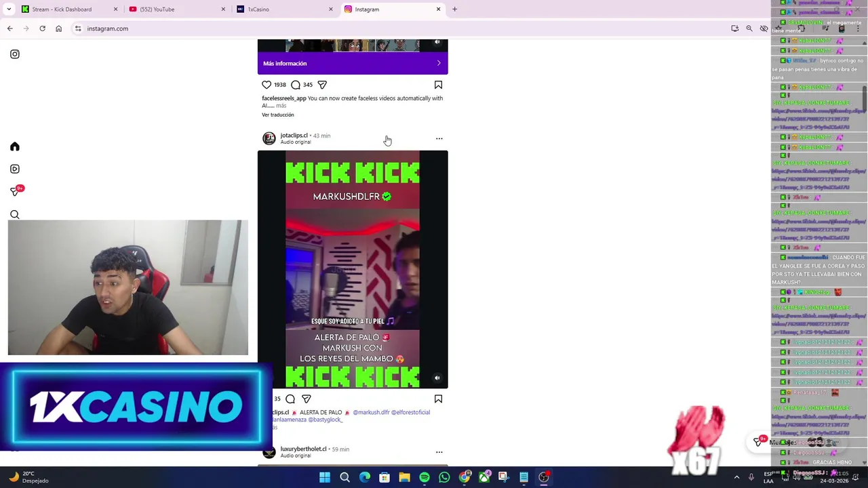The height and width of the screenshot is (488, 868).
Task: Open more options for jotaclips.cl post
Action: pyautogui.click(x=439, y=138)
